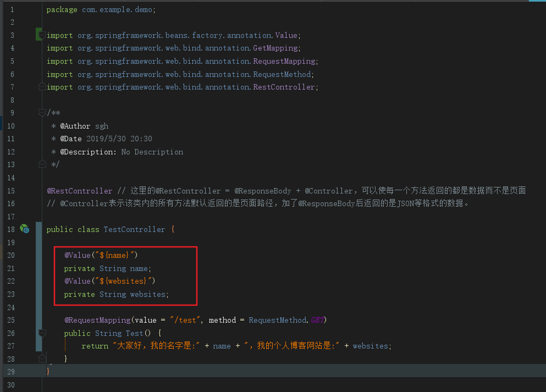
Task: Click RequestMapping in the import line
Action: pyautogui.click(x=284, y=61)
